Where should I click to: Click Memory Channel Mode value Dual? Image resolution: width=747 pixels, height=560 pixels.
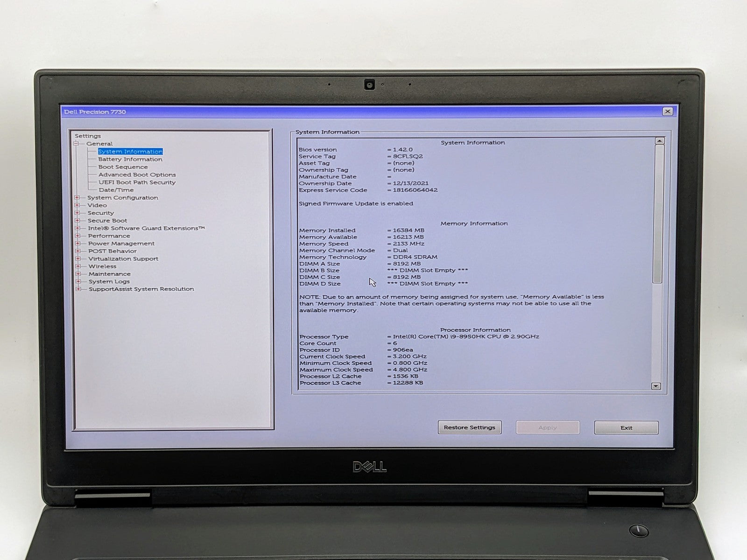(401, 251)
